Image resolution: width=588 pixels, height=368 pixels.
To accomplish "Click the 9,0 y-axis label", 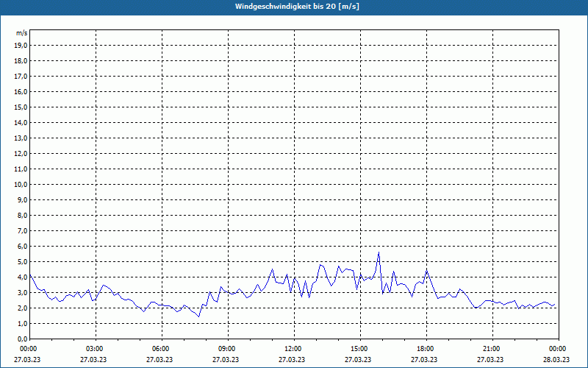I will (22, 199).
